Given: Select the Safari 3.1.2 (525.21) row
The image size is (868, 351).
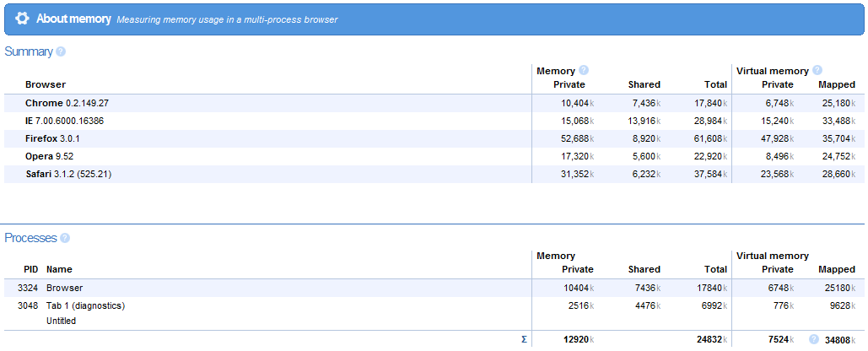Looking at the screenshot, I should 434,174.
